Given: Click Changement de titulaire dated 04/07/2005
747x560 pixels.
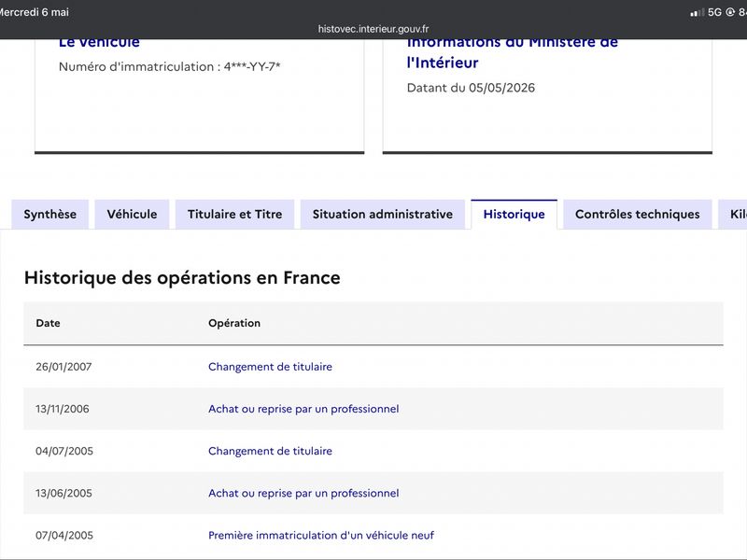Looking at the screenshot, I should 270,451.
